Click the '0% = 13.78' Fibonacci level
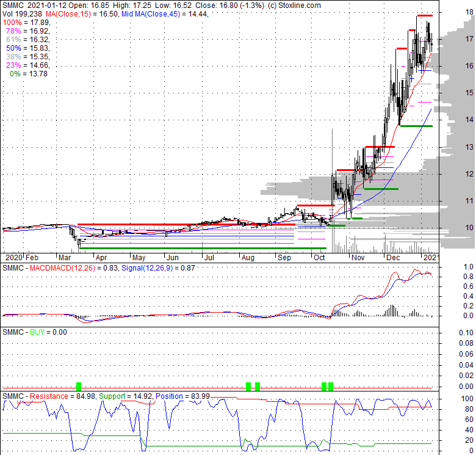The height and width of the screenshot is (455, 476). pos(29,74)
